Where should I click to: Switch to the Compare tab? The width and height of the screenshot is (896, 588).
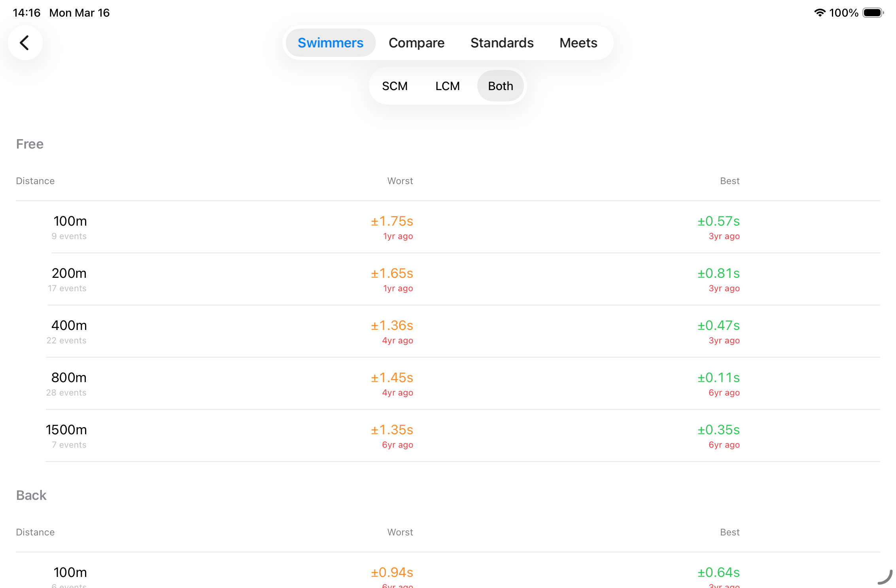click(416, 43)
